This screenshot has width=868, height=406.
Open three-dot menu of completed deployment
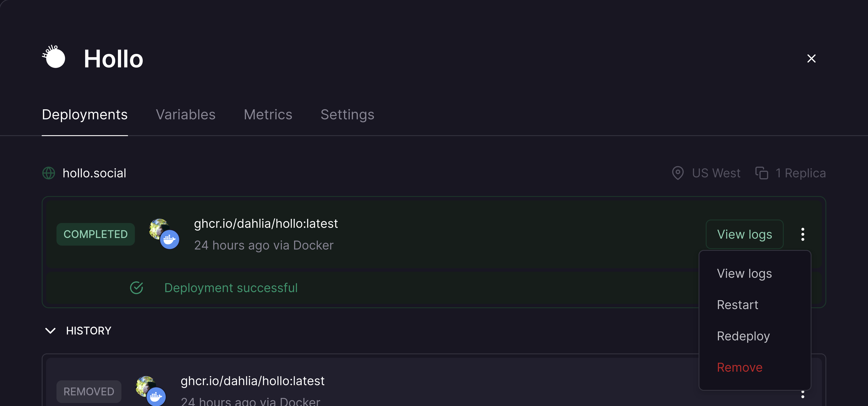tap(803, 234)
